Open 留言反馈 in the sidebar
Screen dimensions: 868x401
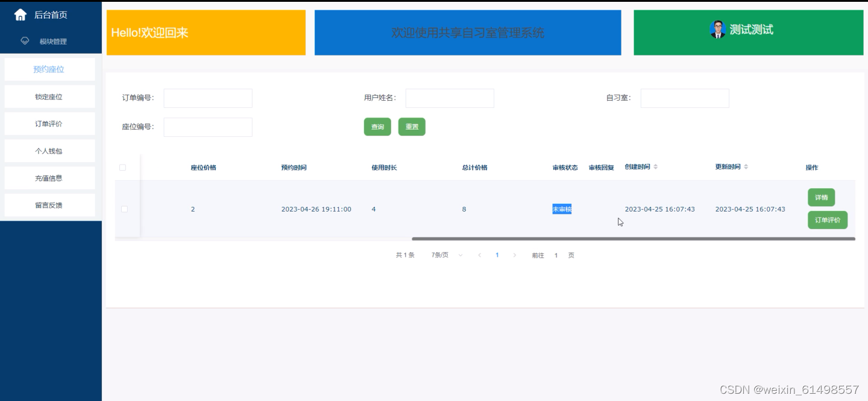(x=49, y=205)
